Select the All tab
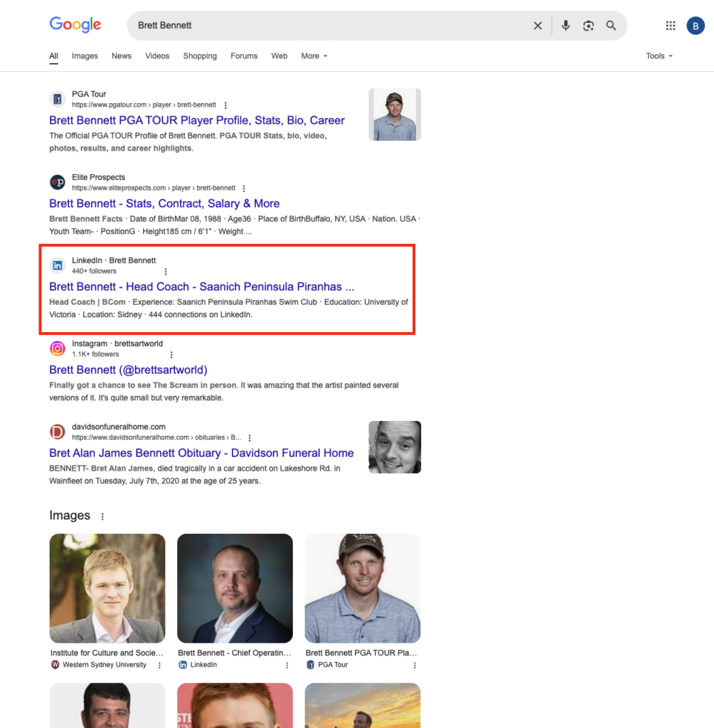This screenshot has width=714, height=728. pyautogui.click(x=54, y=56)
